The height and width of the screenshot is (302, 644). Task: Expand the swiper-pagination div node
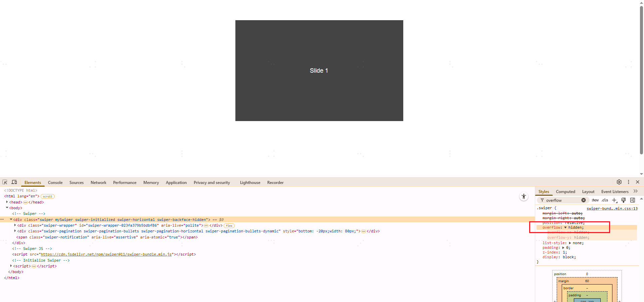coord(15,231)
